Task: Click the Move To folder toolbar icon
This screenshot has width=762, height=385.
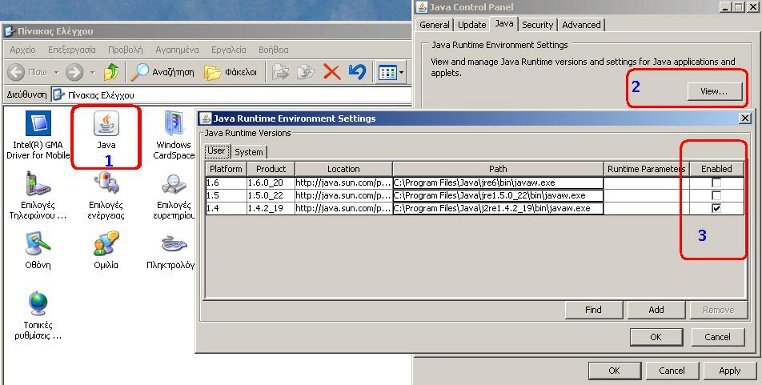Action: click(280, 72)
